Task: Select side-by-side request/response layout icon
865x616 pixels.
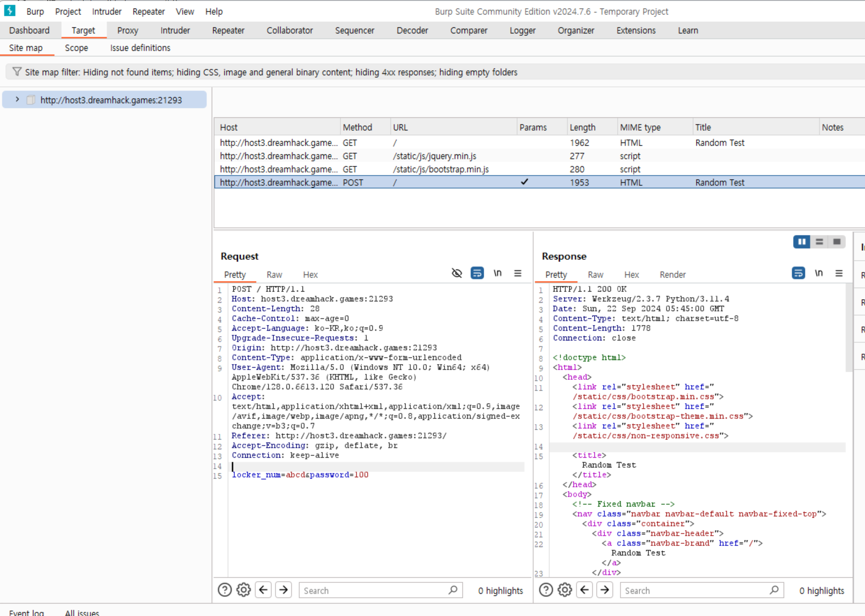Action: coord(802,241)
